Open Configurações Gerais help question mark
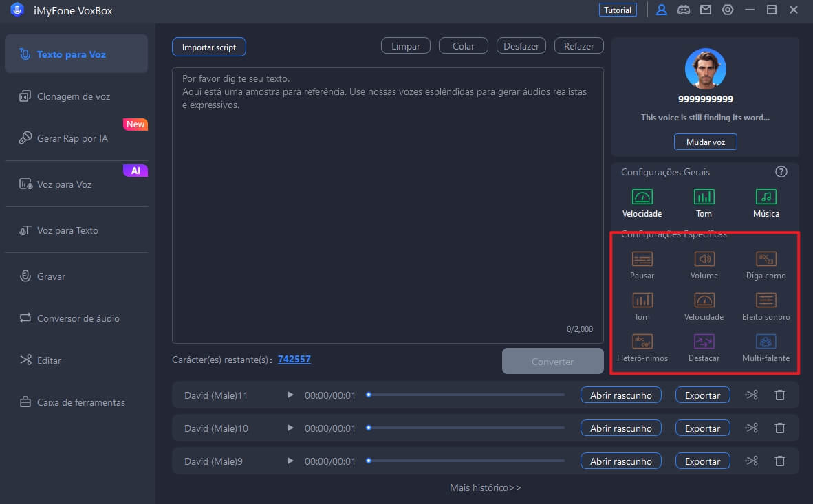813x504 pixels. coord(781,172)
